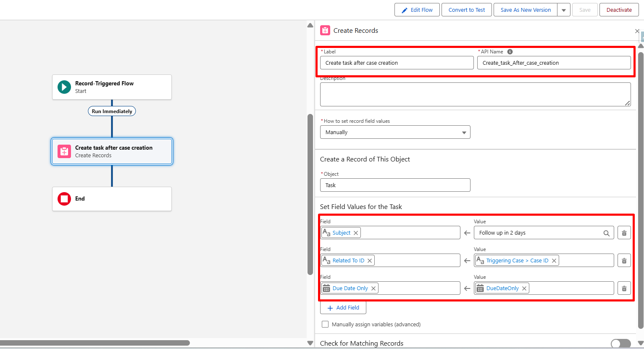The width and height of the screenshot is (644, 349).
Task: Click the scroll up arrow of canvas scrollbar
Action: (x=310, y=25)
